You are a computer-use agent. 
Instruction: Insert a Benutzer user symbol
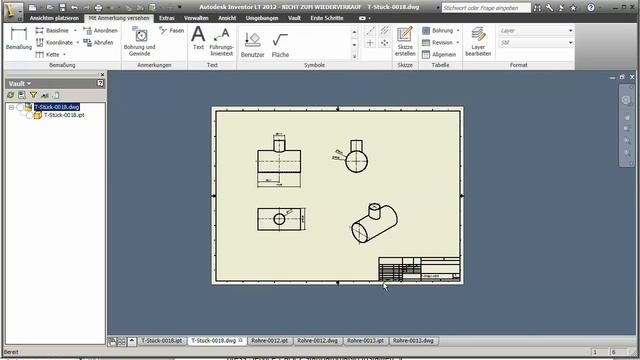[252, 44]
